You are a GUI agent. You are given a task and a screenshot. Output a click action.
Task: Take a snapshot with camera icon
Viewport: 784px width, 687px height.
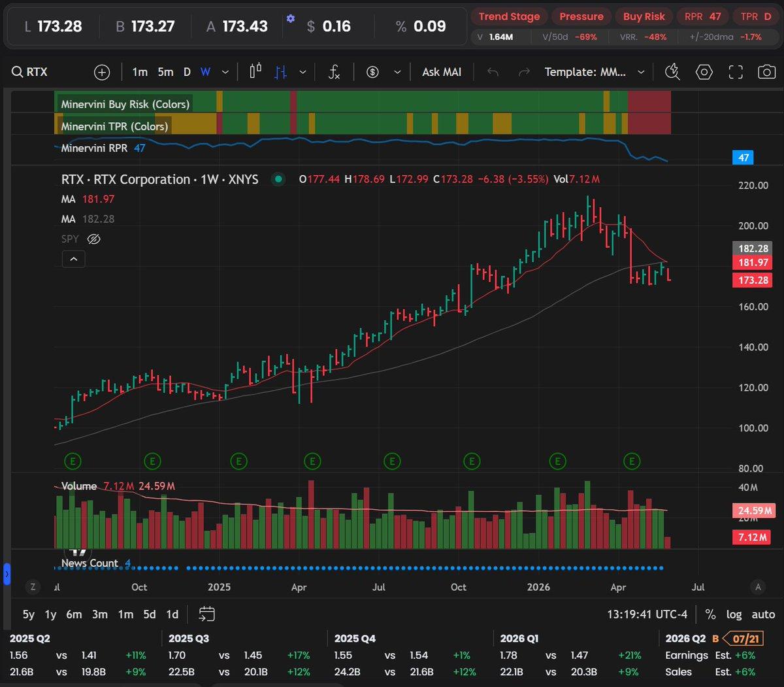point(767,72)
